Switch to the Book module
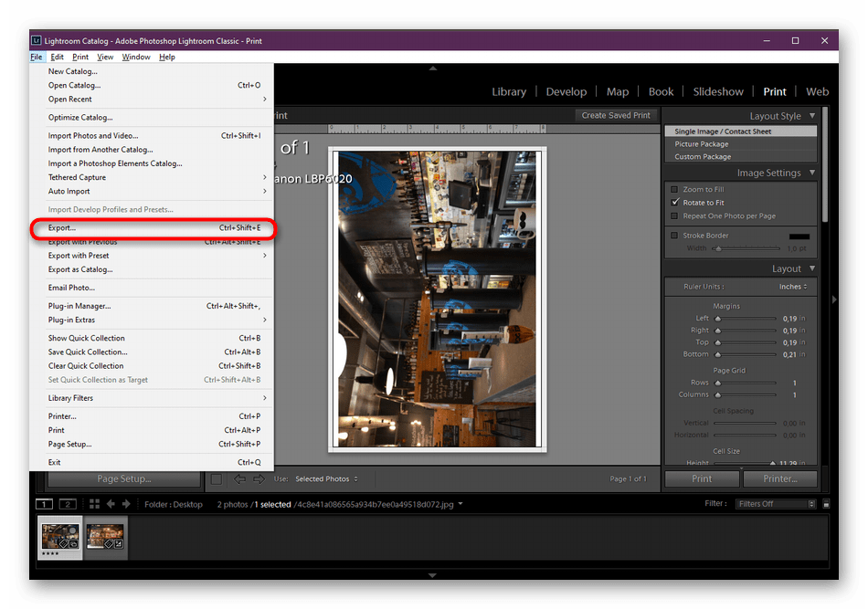The image size is (868, 609). (661, 92)
